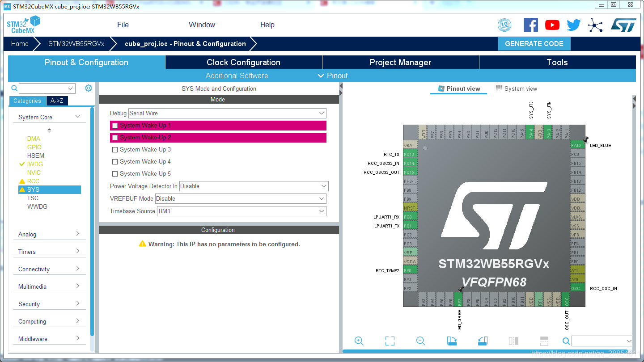The image size is (644, 362).
Task: Open Power Voltage Detector In dropdown
Action: (254, 186)
